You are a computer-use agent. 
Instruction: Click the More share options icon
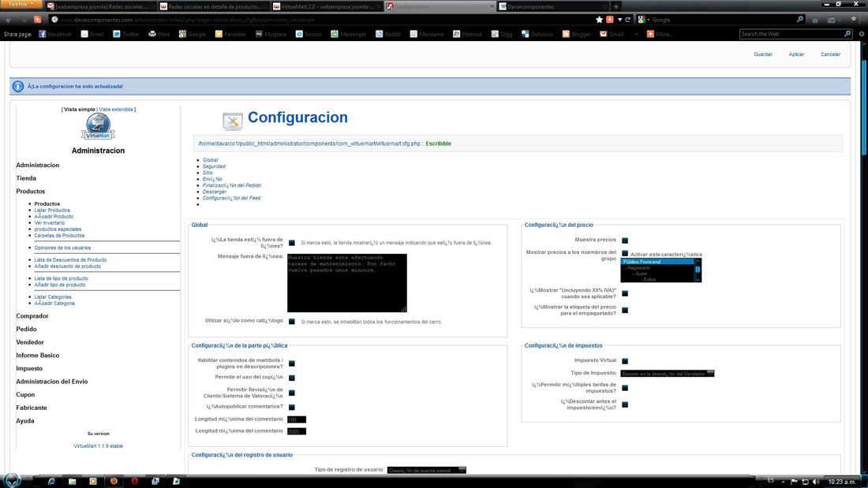650,34
